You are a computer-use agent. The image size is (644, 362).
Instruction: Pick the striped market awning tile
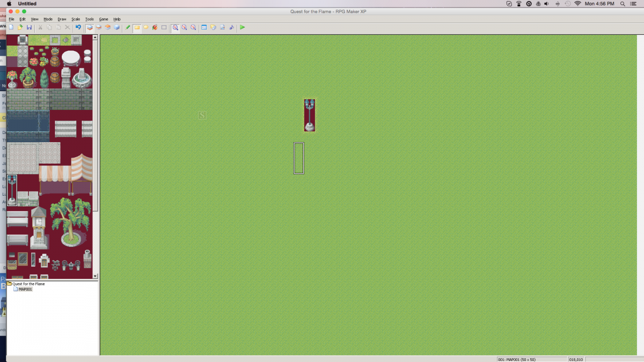pyautogui.click(x=65, y=174)
